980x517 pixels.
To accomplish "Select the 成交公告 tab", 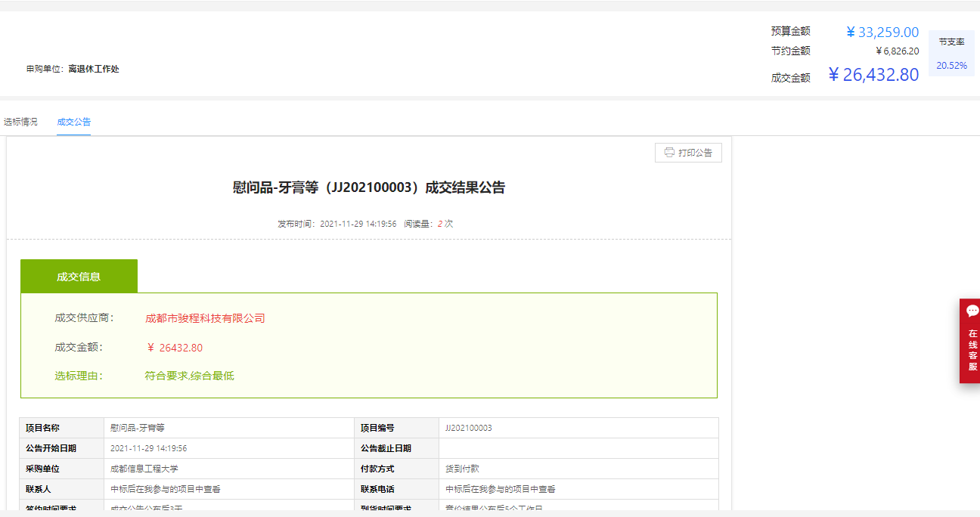I will (x=73, y=122).
